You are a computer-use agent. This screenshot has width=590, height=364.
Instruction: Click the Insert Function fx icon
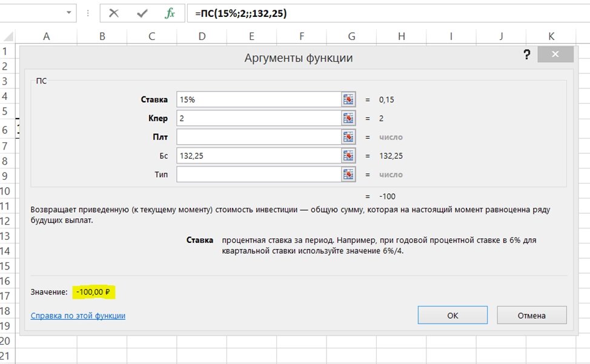[170, 13]
